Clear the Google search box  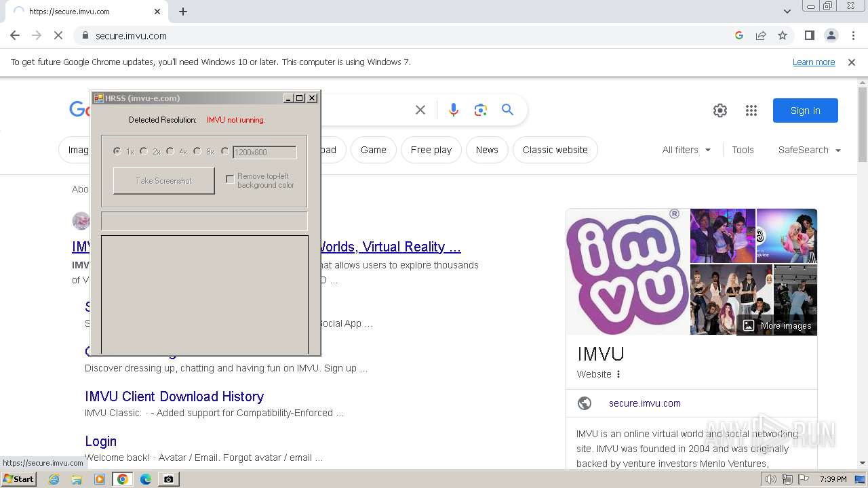420,110
